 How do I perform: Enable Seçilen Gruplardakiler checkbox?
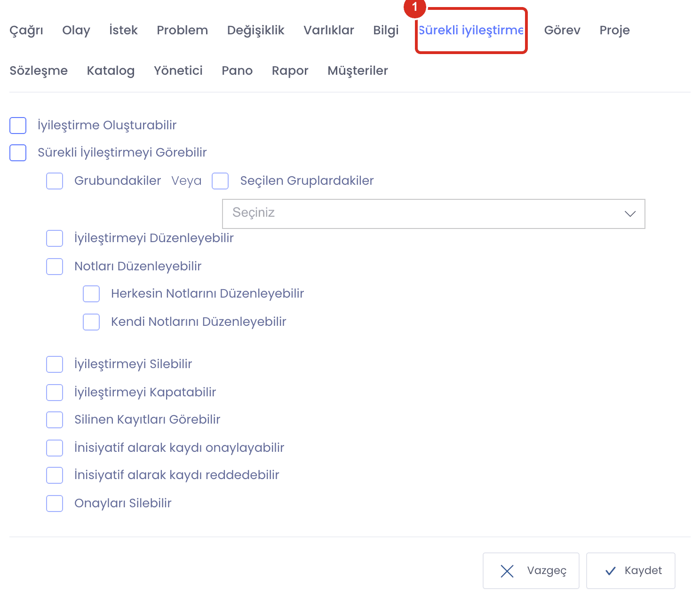[220, 181]
